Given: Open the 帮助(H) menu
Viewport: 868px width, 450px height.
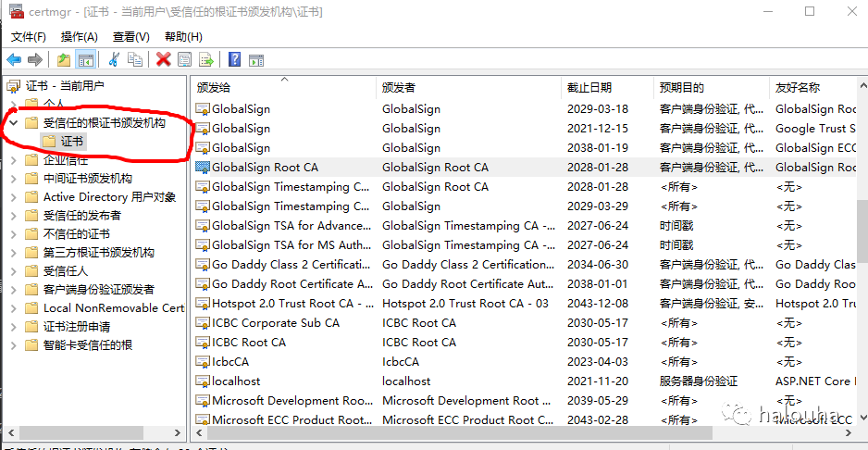Looking at the screenshot, I should coord(184,37).
